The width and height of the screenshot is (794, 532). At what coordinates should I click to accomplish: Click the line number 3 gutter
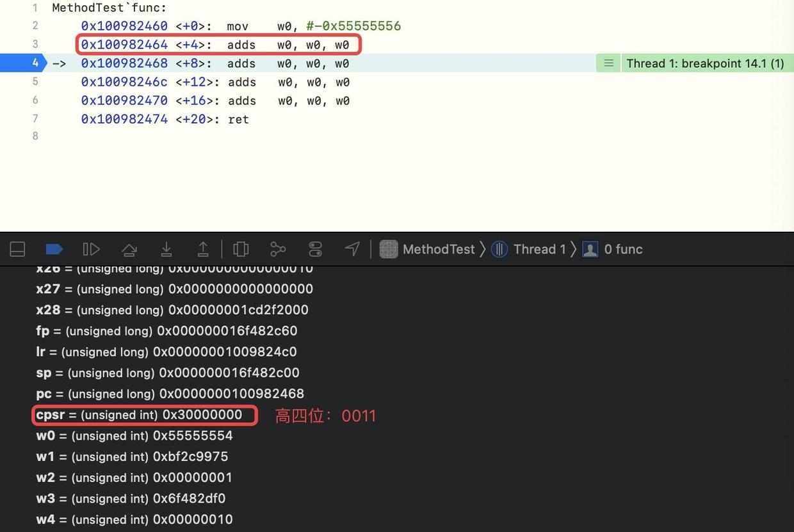click(x=35, y=44)
